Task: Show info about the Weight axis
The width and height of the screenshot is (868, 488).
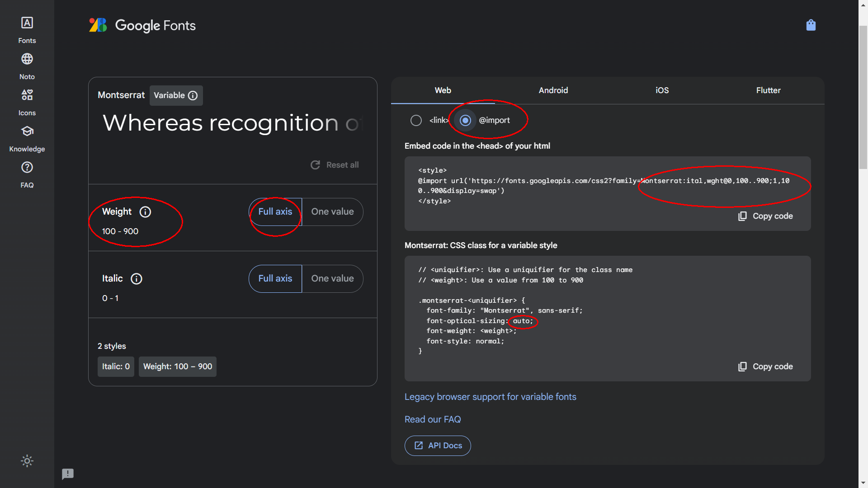Action: pos(145,212)
